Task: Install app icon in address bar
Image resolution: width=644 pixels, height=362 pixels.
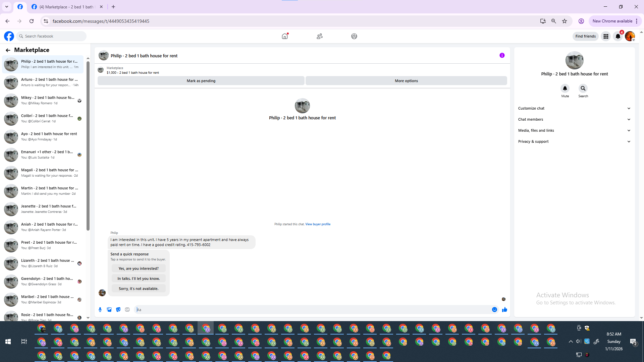Action: [543, 21]
